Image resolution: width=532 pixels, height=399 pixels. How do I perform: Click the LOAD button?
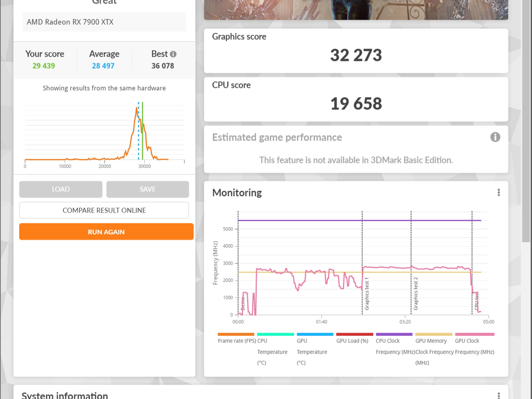[x=61, y=189]
